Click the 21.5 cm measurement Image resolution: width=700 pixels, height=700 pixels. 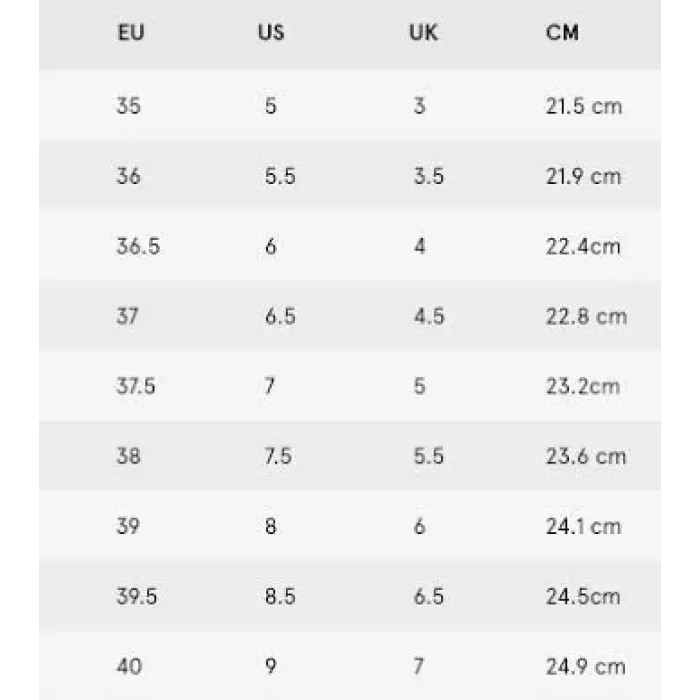coord(584,106)
